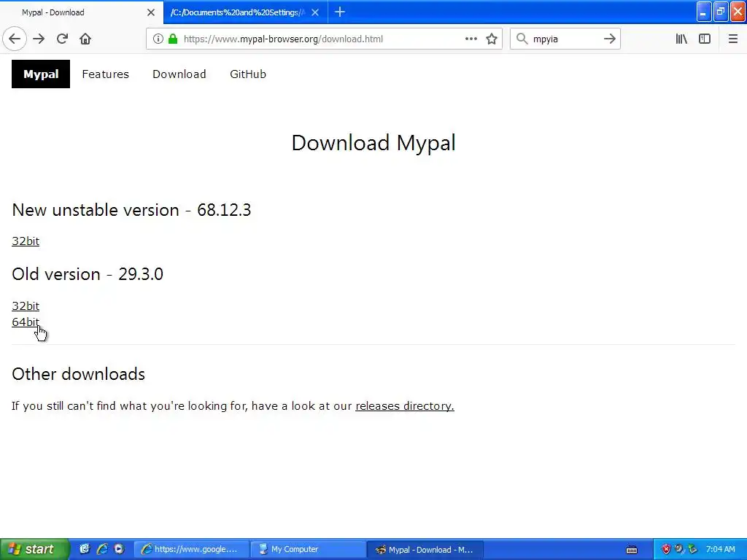Select the Mypal - Download taskbar button
Screen dimensions: 747x560
pyautogui.click(x=425, y=550)
